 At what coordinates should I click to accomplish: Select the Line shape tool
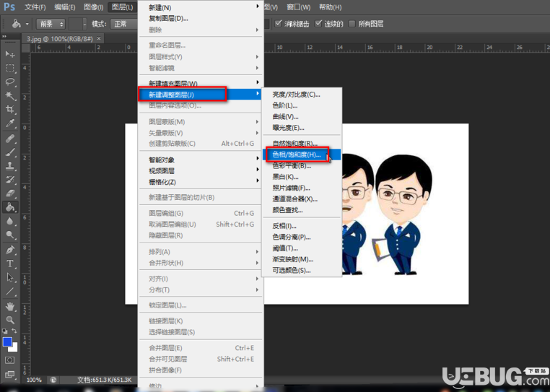10,291
